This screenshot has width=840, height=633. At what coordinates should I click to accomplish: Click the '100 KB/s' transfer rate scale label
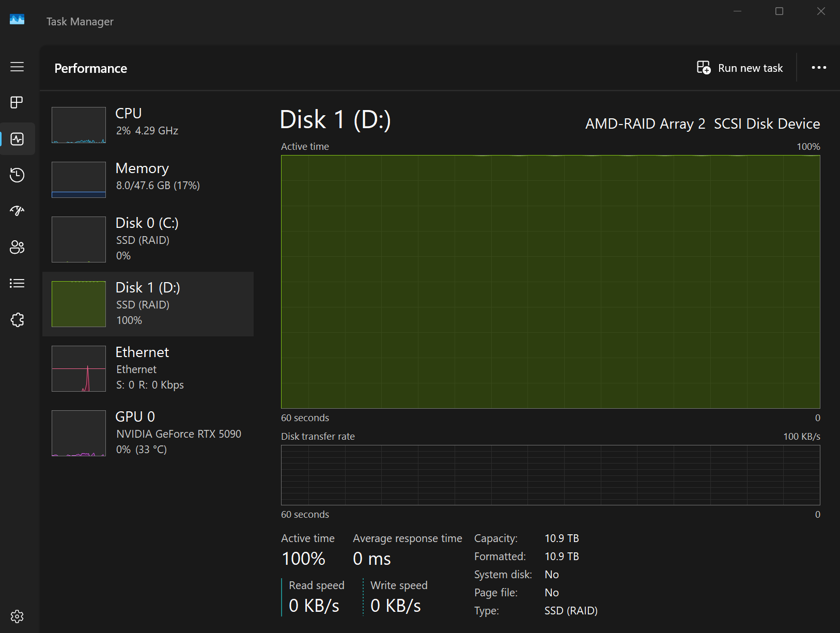802,437
